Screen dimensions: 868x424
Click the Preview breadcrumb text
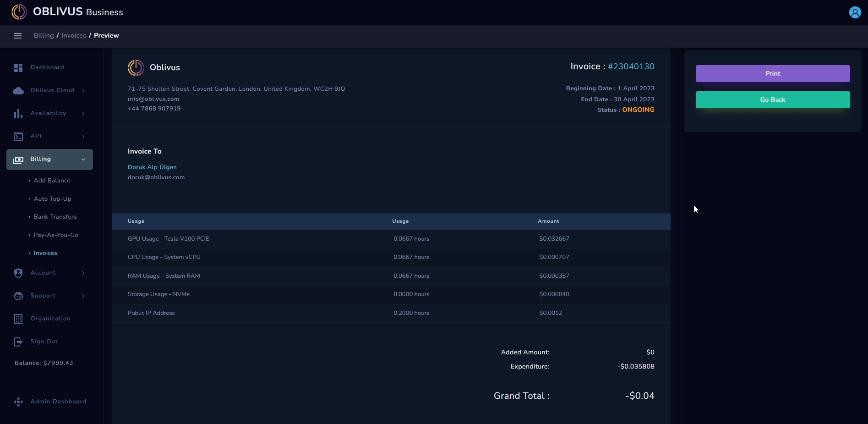pyautogui.click(x=106, y=36)
